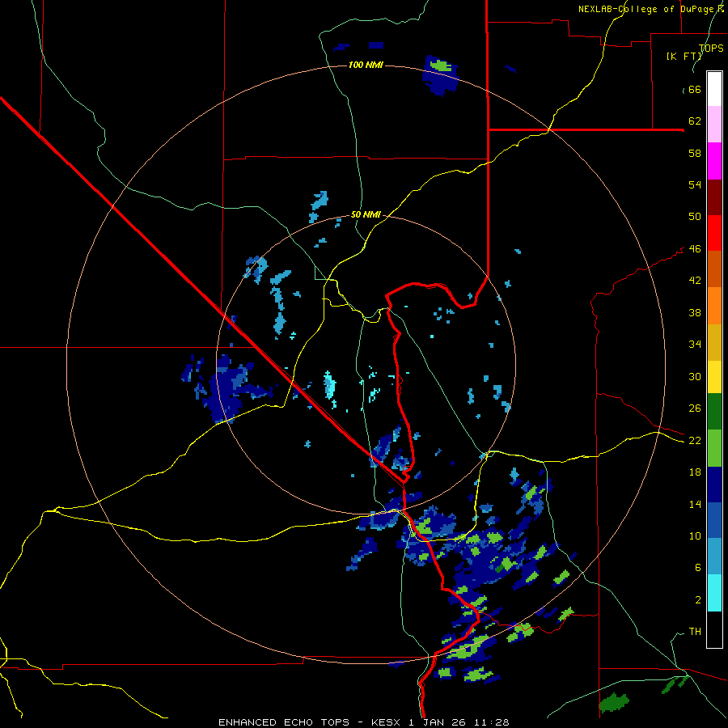Pick the magenta swatch in the color scale

pos(714,161)
